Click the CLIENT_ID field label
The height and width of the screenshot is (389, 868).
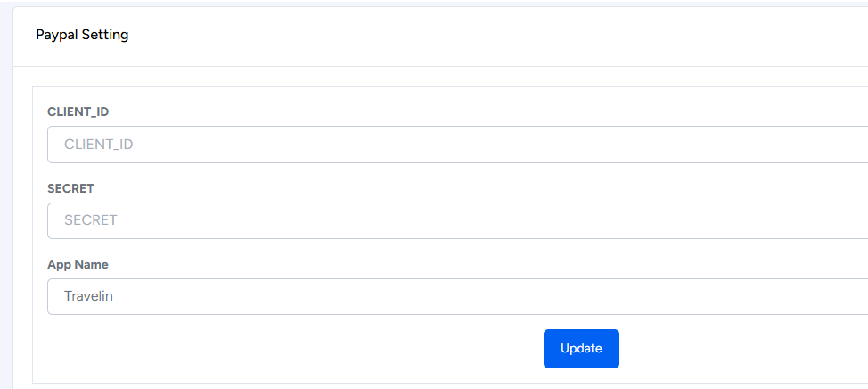tap(78, 112)
